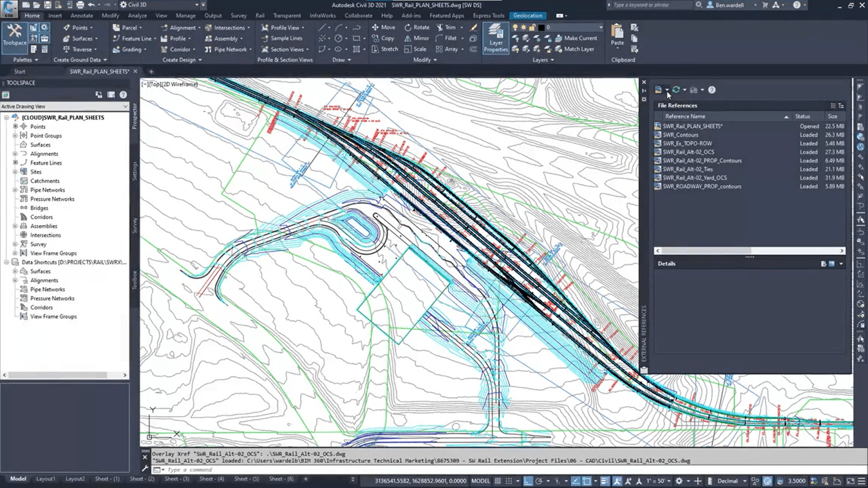The width and height of the screenshot is (868, 488).
Task: Refresh external references with the reload icon
Action: click(676, 89)
